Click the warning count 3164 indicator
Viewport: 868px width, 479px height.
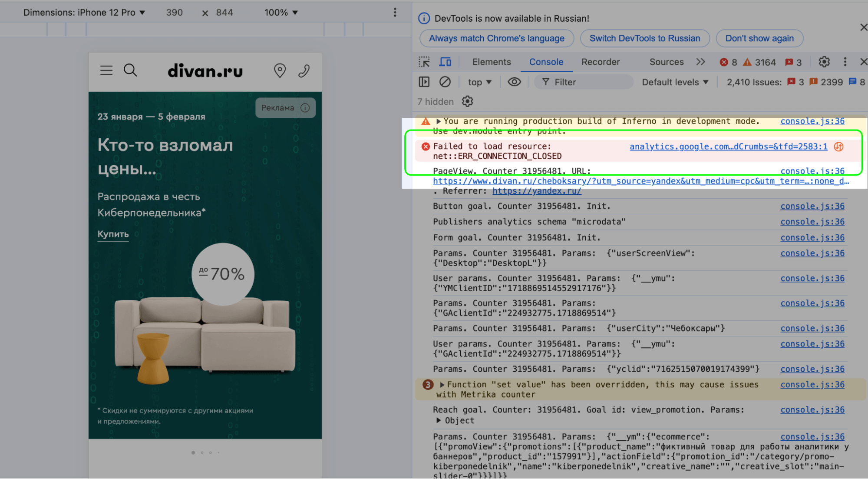point(759,62)
